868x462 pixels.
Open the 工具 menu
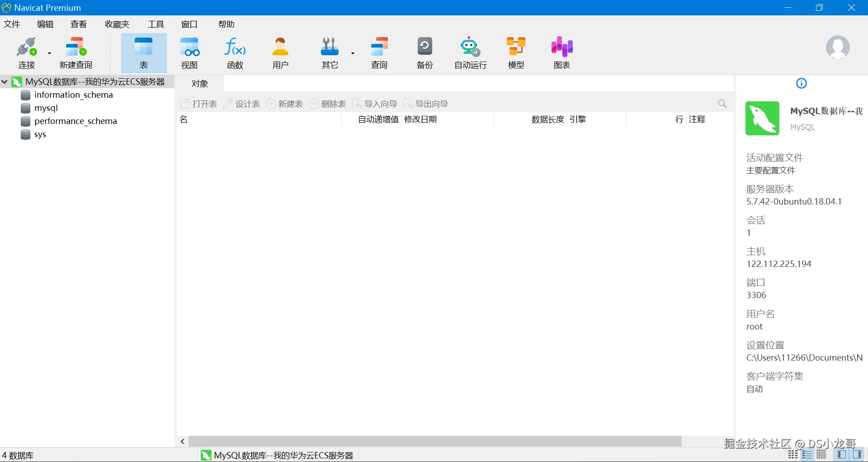tap(156, 24)
